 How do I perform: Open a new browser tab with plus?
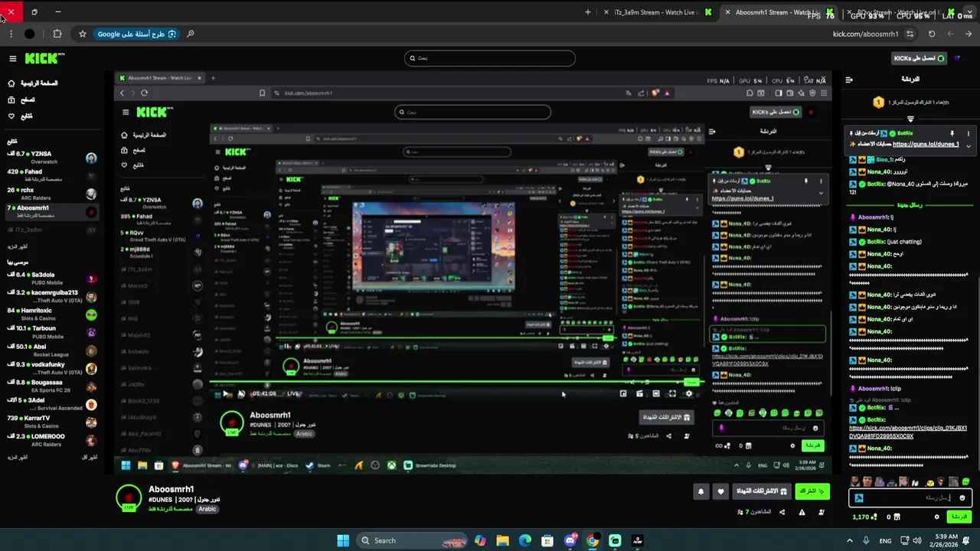coord(588,12)
